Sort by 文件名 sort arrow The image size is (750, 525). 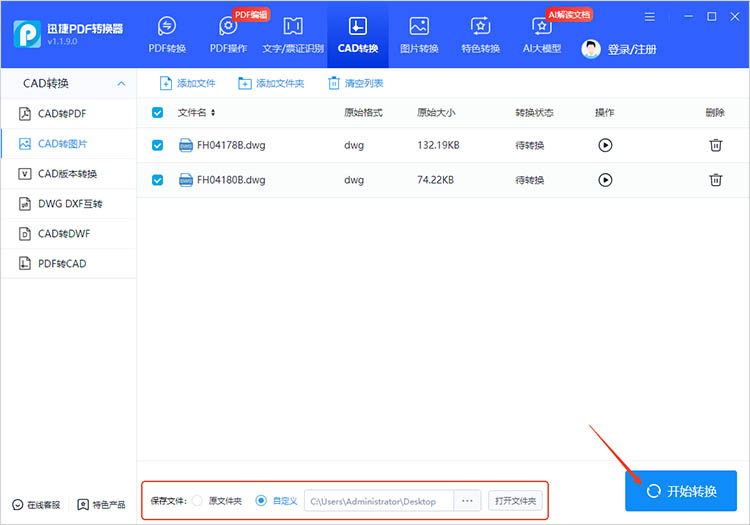click(213, 112)
